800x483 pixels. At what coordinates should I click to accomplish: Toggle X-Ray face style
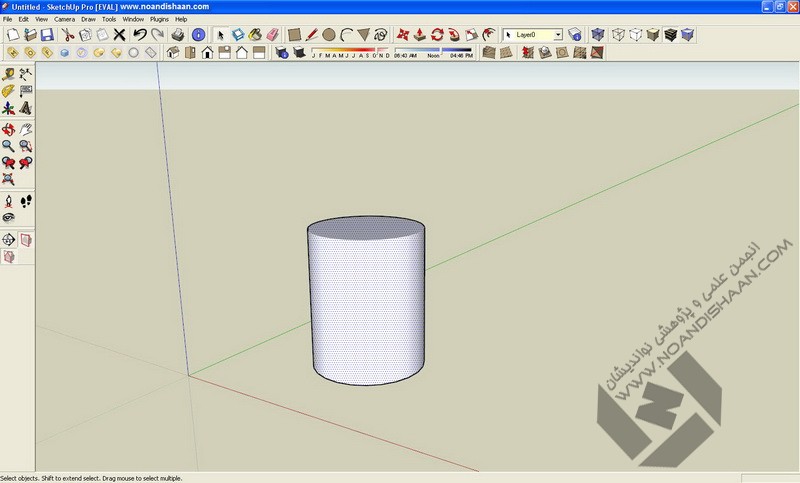(598, 34)
